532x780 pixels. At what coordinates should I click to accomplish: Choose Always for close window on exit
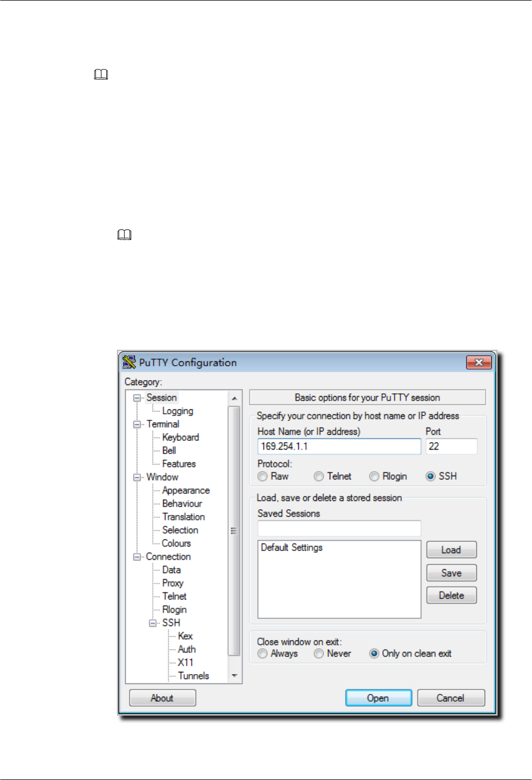coord(262,653)
